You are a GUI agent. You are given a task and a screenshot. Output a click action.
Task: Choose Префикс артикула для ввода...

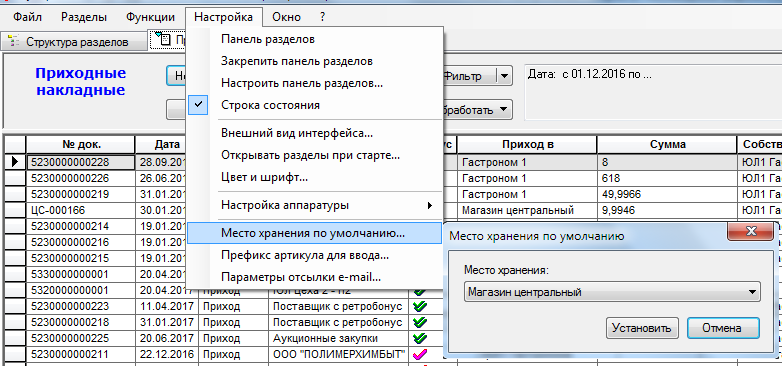(315, 255)
